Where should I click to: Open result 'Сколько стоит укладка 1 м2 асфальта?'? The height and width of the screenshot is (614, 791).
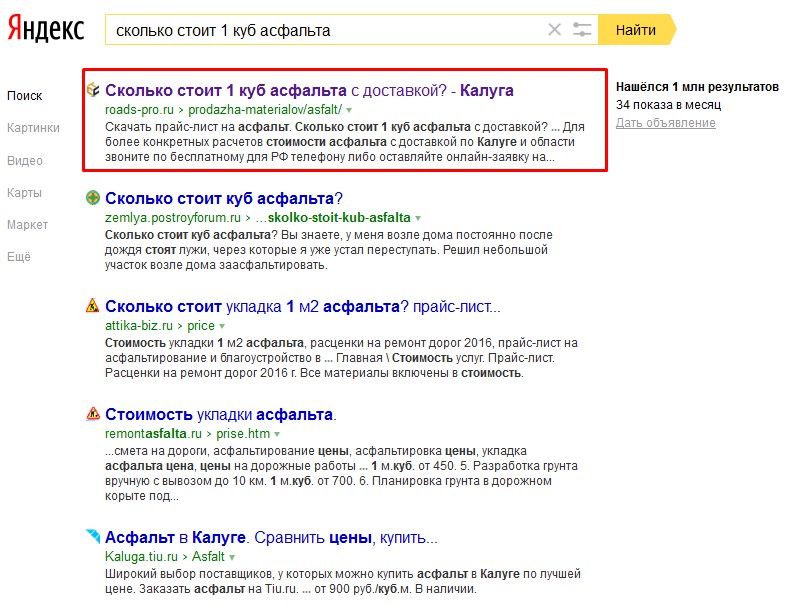pos(303,306)
